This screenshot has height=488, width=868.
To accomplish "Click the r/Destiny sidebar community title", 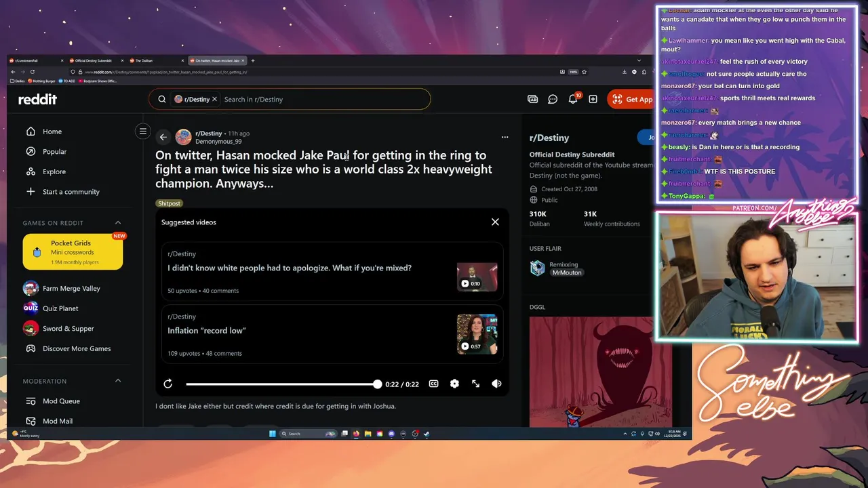I will coord(549,138).
